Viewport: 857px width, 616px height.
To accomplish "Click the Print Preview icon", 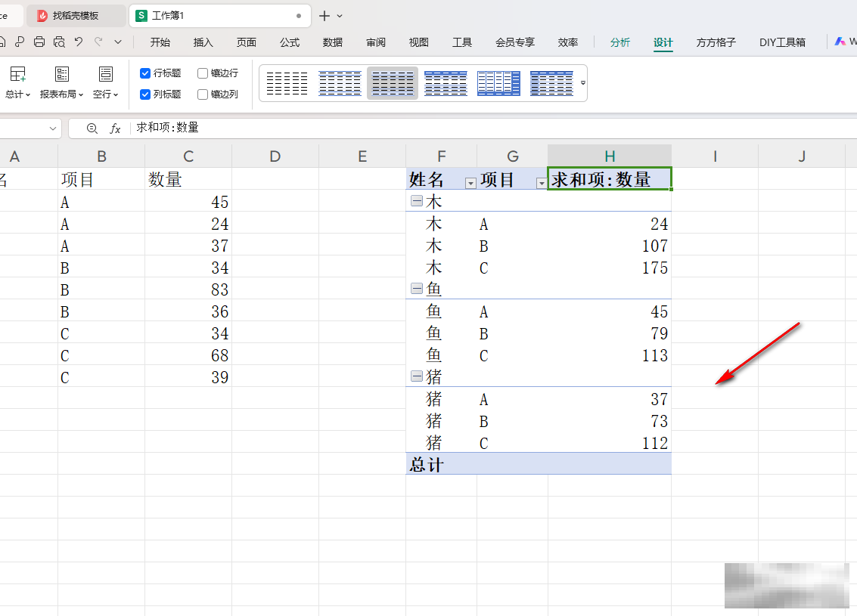I will point(58,42).
